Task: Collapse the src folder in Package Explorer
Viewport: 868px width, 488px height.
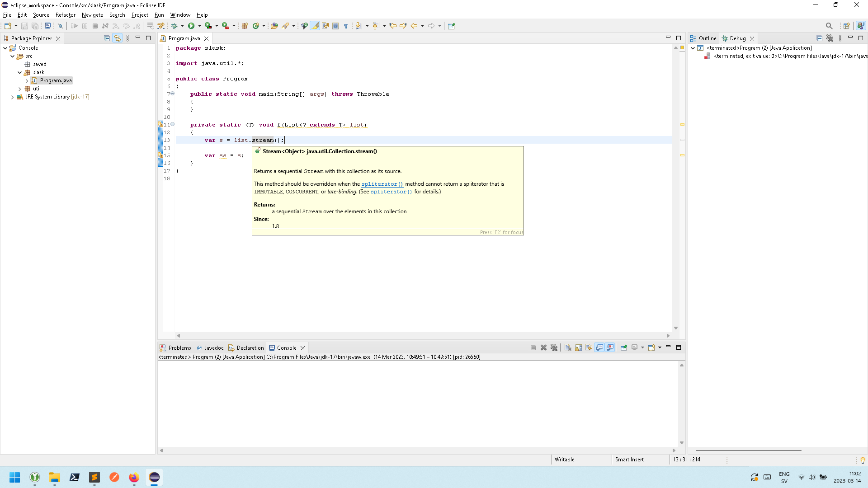Action: pyautogui.click(x=12, y=56)
